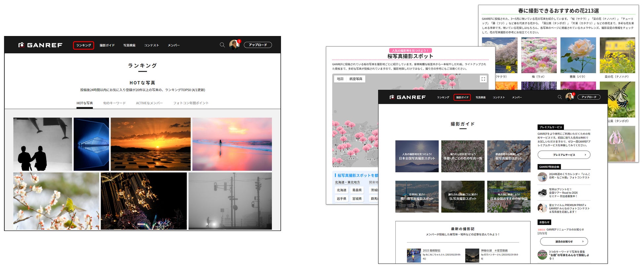Open user avatar in the 撮影ガイド window header
Viewport: 644px width, 267px height.
(x=569, y=97)
